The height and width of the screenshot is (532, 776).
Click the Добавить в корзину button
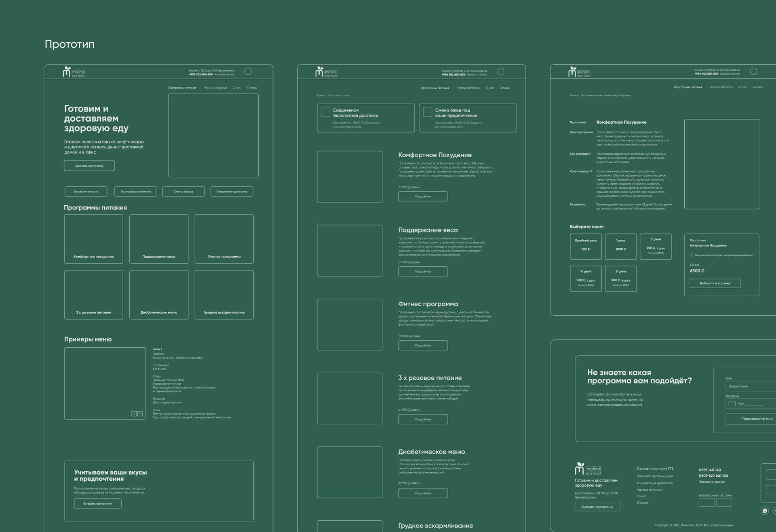click(715, 283)
